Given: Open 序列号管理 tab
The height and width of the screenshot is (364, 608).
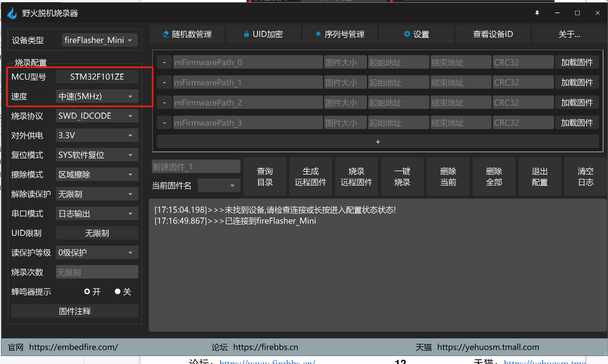Looking at the screenshot, I should pos(340,34).
